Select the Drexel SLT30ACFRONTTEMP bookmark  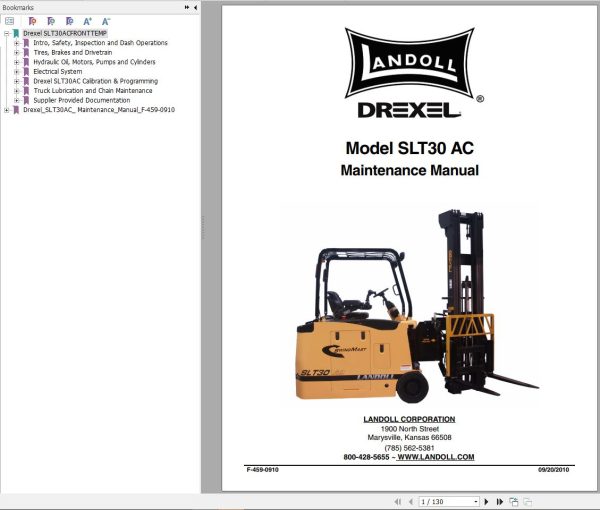(65, 33)
